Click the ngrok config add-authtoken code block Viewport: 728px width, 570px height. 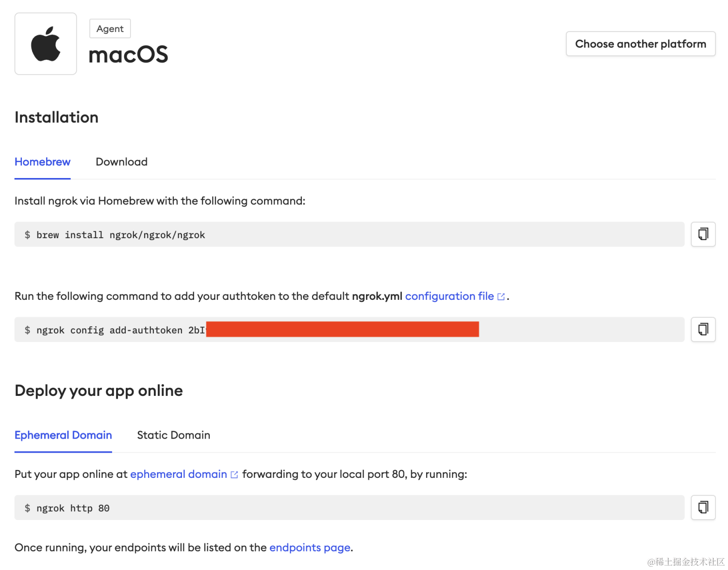pyautogui.click(x=349, y=329)
